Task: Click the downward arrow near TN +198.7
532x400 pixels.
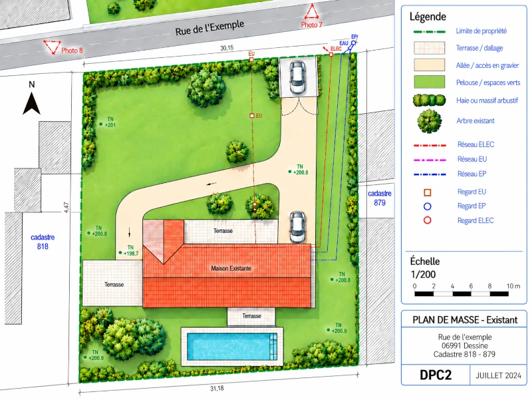Action: coord(129,232)
